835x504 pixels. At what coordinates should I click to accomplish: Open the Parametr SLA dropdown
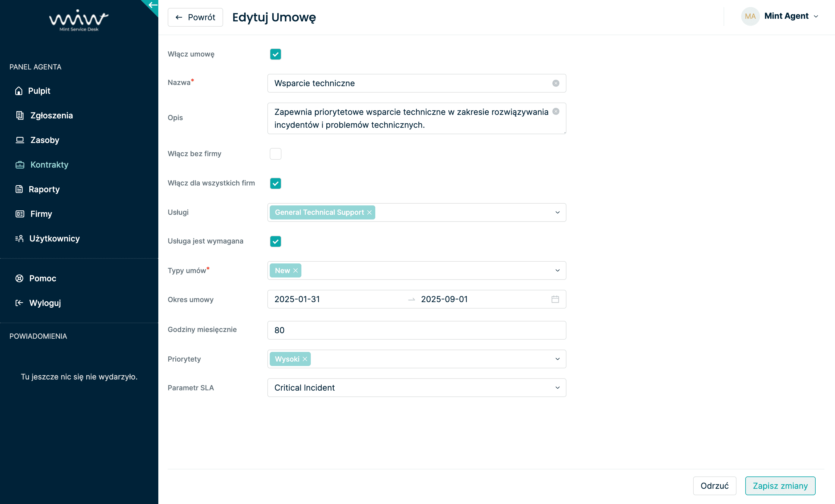[557, 387]
